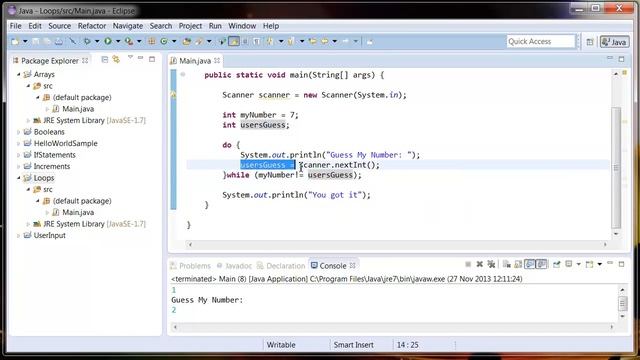Click the Terminate console icon

[x=468, y=264]
